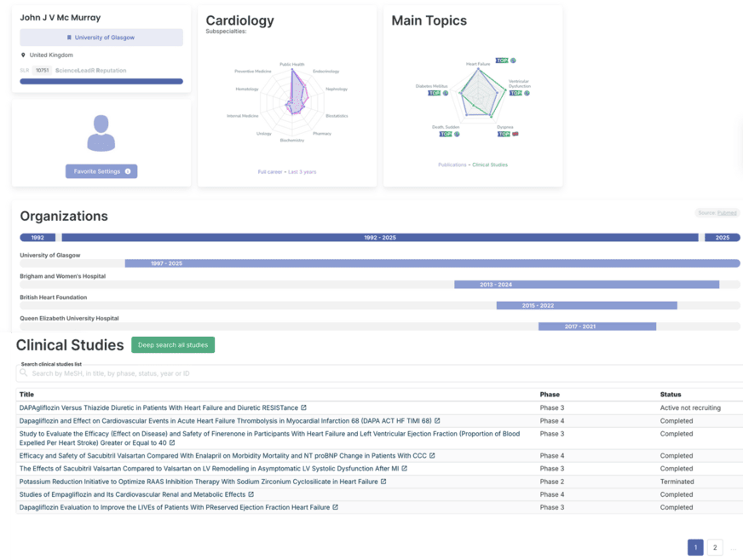
Task: Click the info icon inside the Favorite Settings button
Action: click(x=128, y=171)
